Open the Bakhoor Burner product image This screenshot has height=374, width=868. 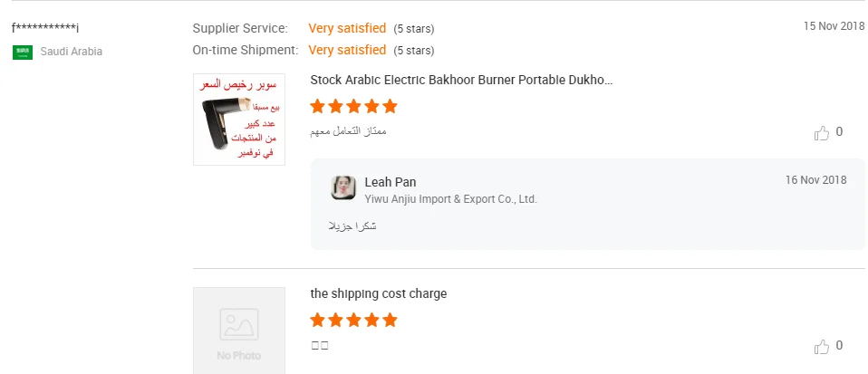click(x=239, y=120)
